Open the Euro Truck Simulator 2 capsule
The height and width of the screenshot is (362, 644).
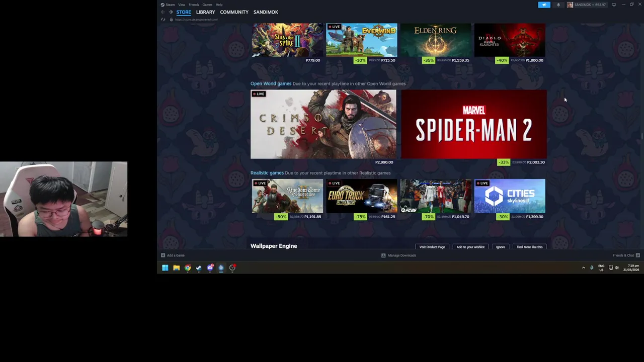pos(361,196)
